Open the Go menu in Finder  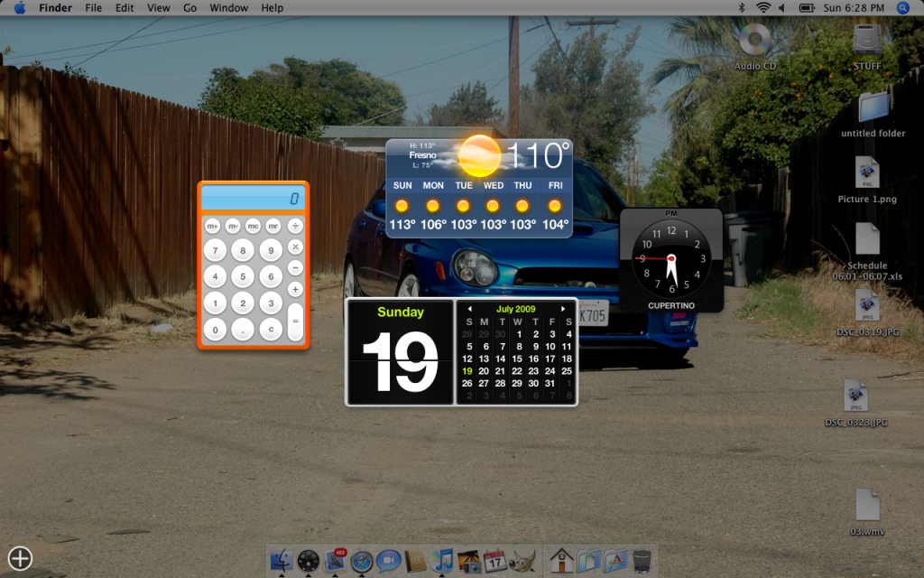(x=189, y=7)
